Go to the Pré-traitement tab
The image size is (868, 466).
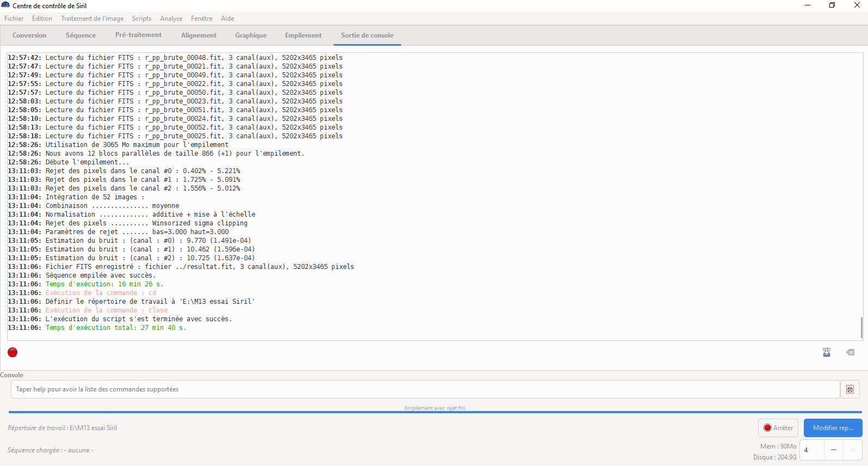[x=138, y=35]
